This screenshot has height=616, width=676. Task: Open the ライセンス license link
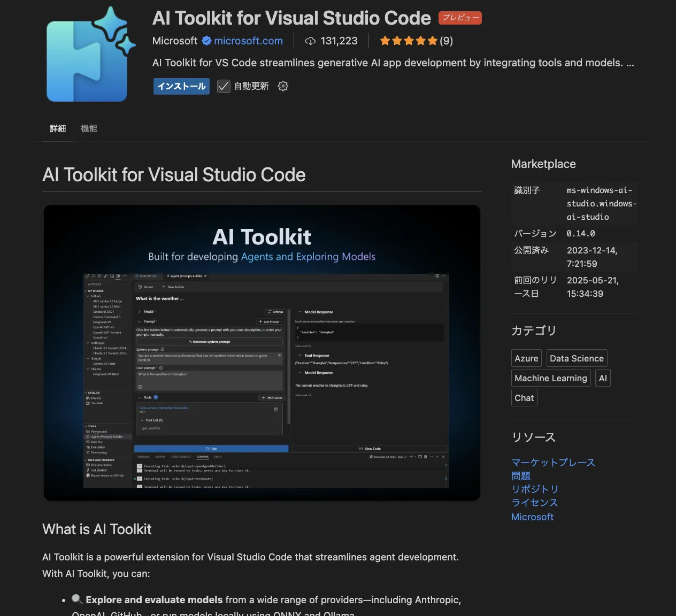(x=535, y=503)
